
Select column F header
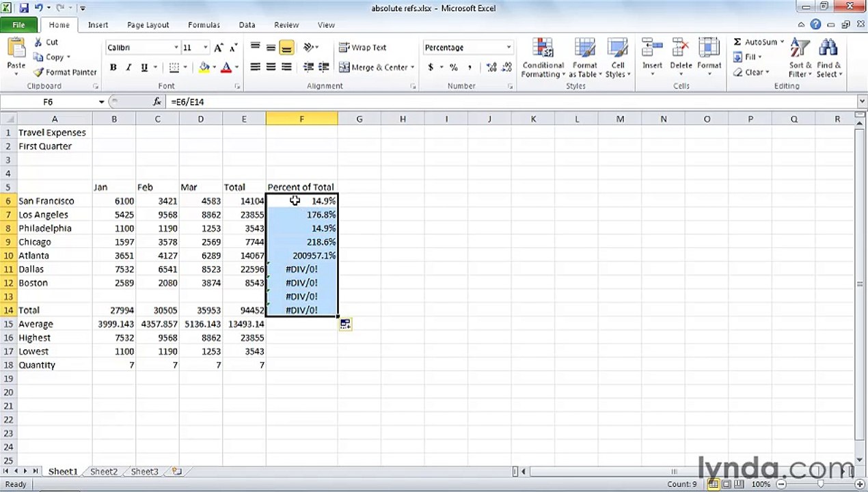pyautogui.click(x=301, y=119)
